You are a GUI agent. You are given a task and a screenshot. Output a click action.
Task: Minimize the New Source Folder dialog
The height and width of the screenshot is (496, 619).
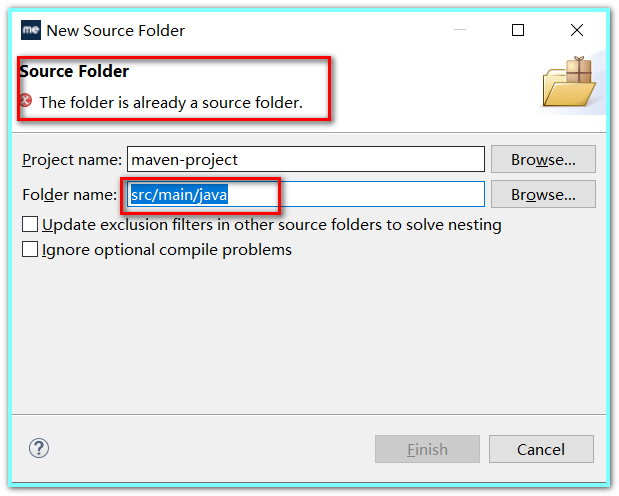(460, 30)
